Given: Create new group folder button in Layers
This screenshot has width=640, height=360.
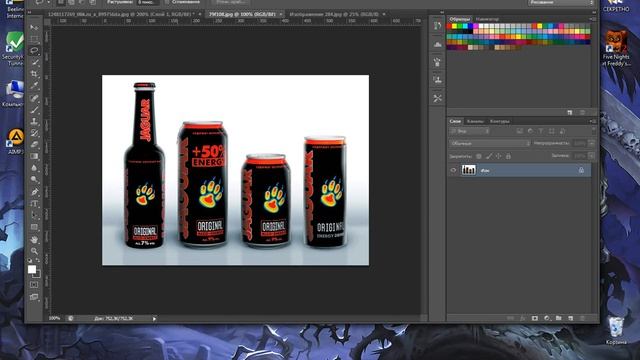Looking at the screenshot, I should 558,318.
